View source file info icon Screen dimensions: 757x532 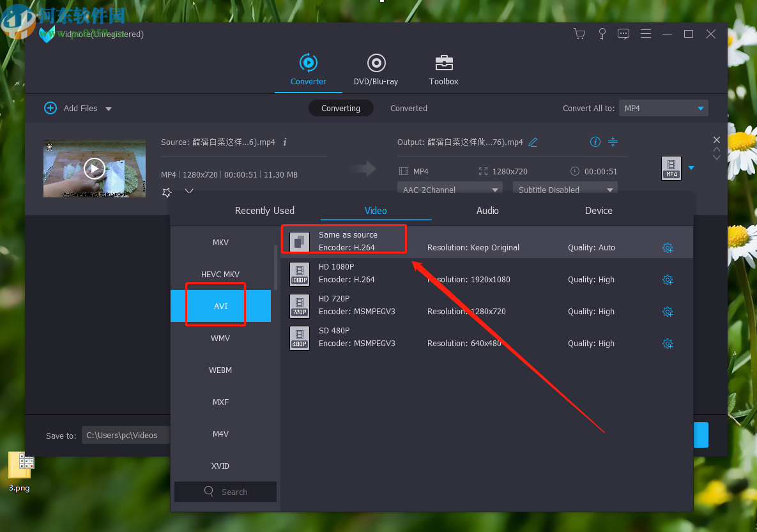point(285,142)
